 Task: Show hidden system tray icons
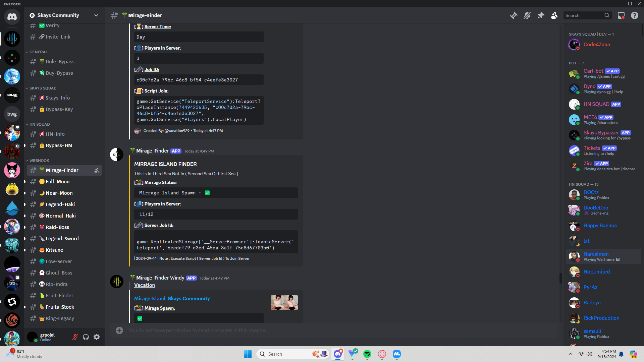click(571, 354)
